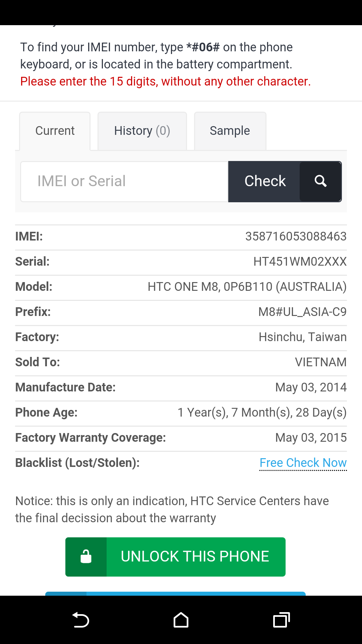The height and width of the screenshot is (644, 362).
Task: Tap the magnifier search icon
Action: 320,181
